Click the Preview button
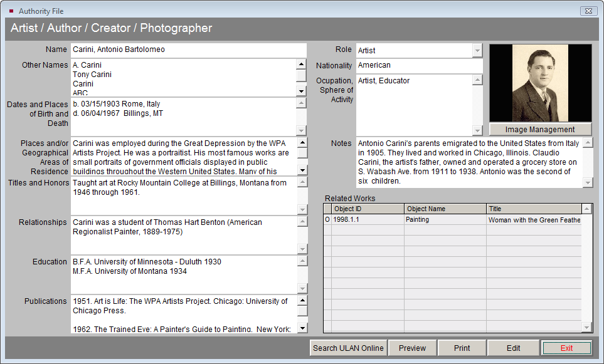 [x=412, y=348]
